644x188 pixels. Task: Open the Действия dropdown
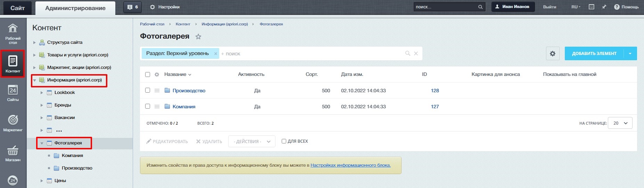(252, 141)
